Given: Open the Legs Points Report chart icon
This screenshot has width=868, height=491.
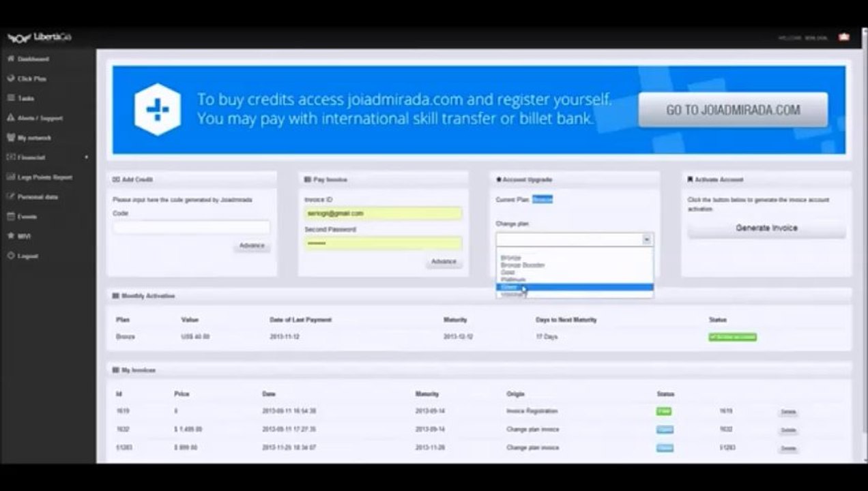Looking at the screenshot, I should pyautogui.click(x=11, y=177).
